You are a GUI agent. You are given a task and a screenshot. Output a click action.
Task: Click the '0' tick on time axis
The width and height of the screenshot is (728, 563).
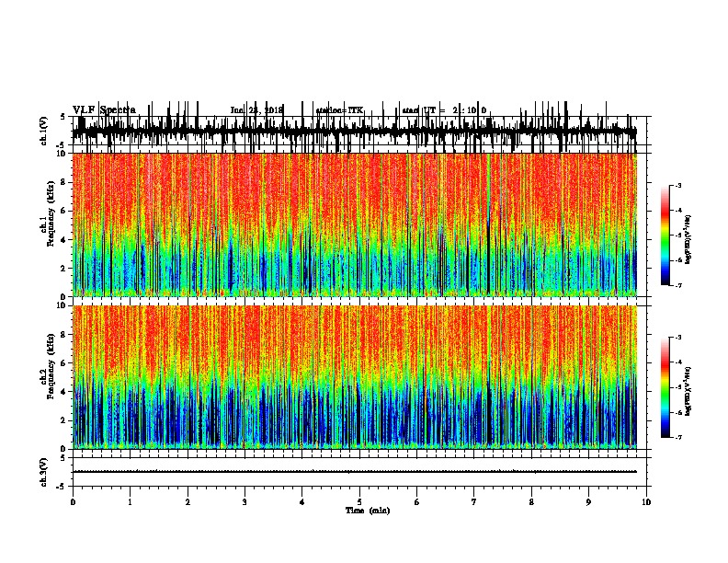click(73, 502)
